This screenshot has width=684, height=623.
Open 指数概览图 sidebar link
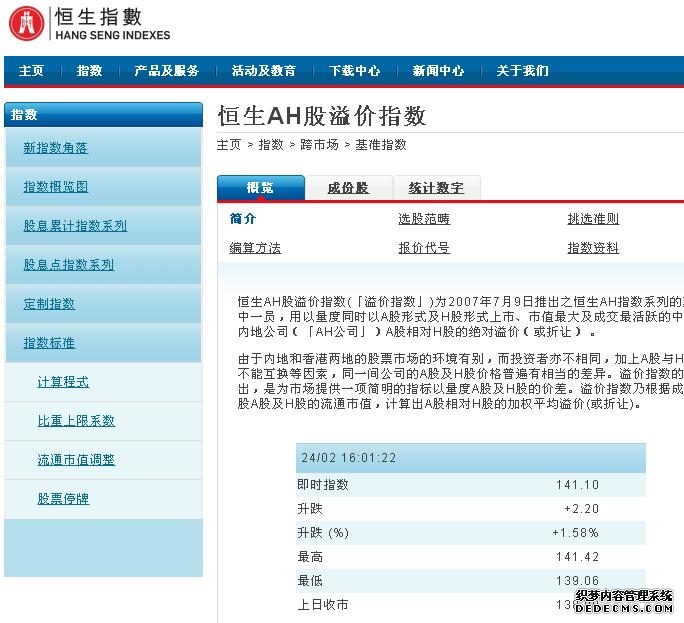[x=55, y=187]
